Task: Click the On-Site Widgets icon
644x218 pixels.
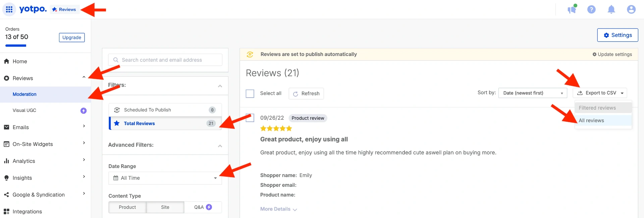Action: (x=6, y=144)
